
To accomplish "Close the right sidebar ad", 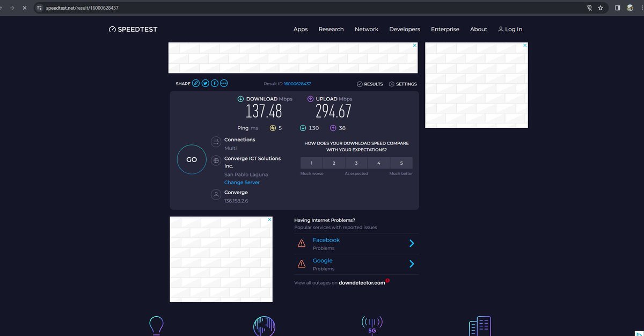I will pyautogui.click(x=525, y=46).
